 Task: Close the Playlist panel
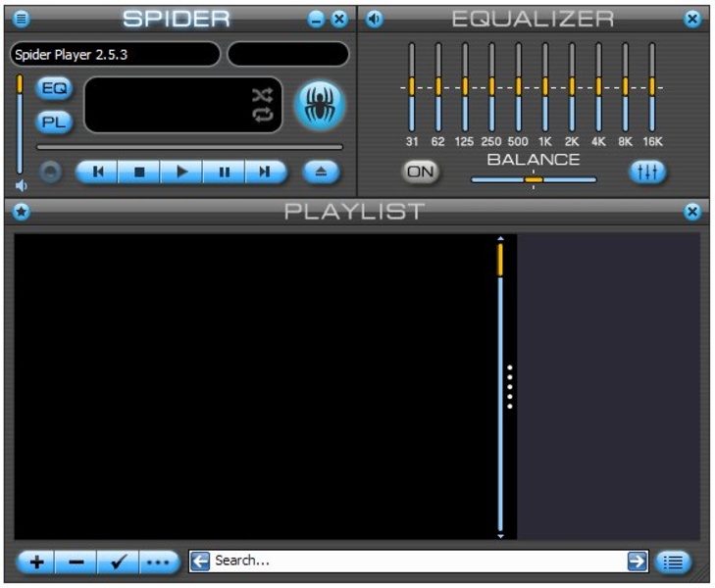(x=692, y=212)
